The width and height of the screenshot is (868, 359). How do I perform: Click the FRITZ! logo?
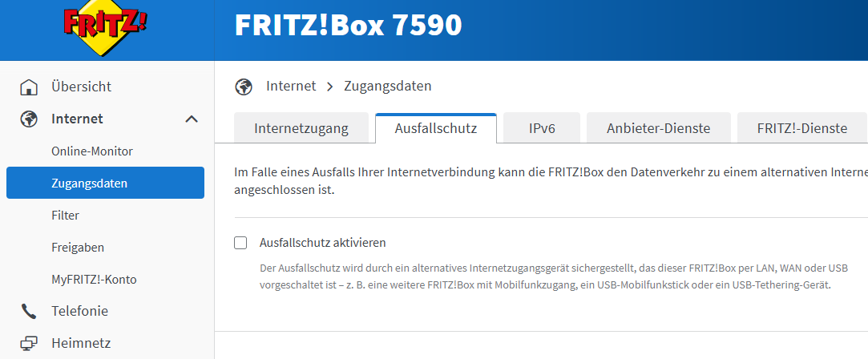tap(105, 28)
